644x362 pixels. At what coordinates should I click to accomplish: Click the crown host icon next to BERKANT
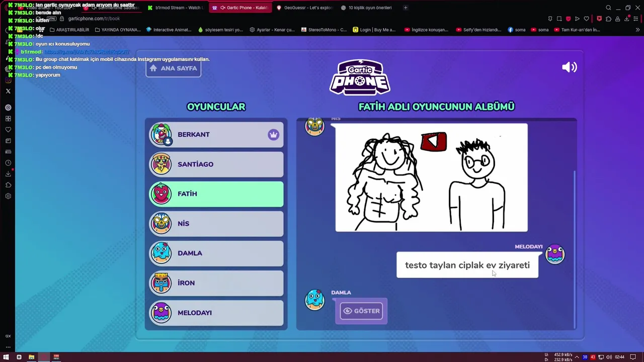click(x=273, y=135)
